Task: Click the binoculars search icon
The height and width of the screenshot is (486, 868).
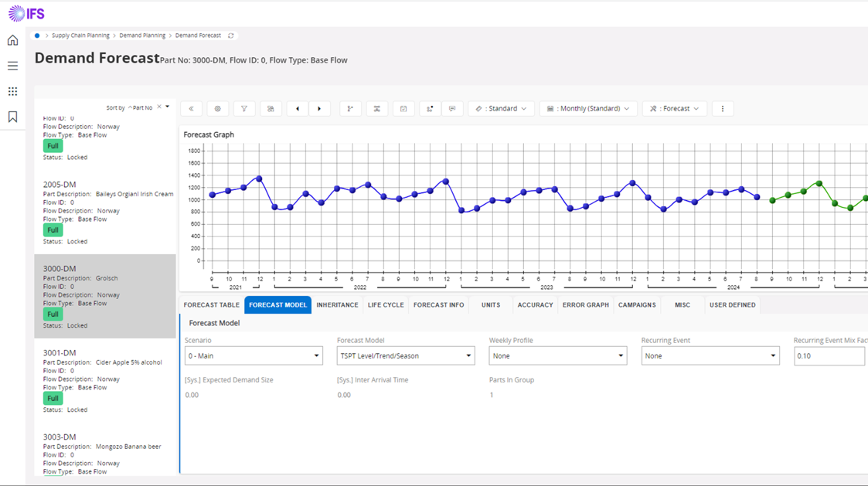Action: [271, 108]
